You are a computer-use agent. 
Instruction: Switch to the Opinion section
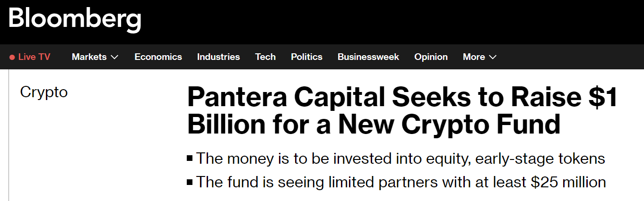(x=431, y=57)
